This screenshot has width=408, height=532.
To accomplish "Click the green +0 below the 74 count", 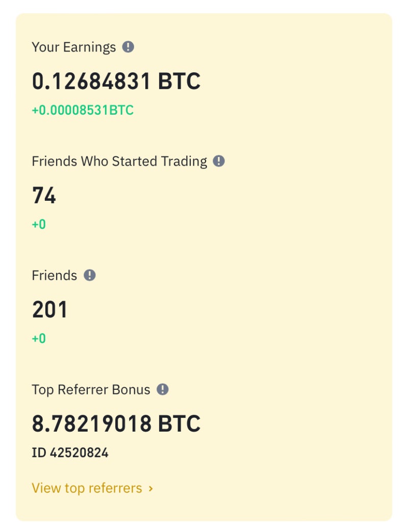I will pos(39,224).
